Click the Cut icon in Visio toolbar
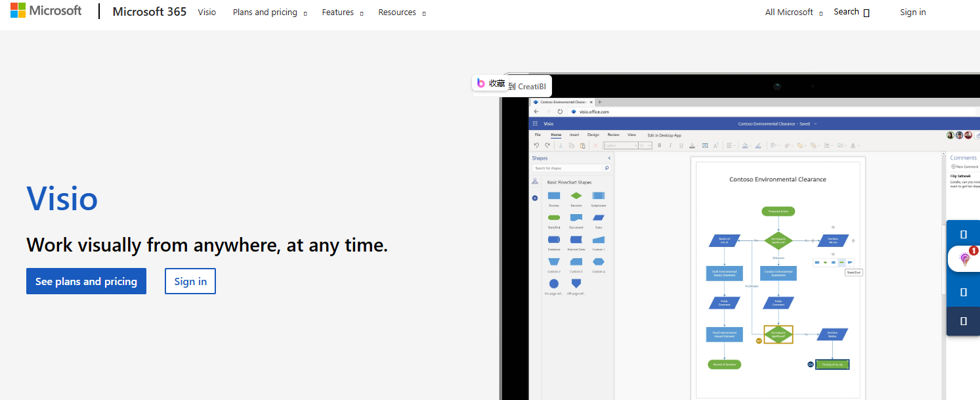The width and height of the screenshot is (980, 400). 561,146
